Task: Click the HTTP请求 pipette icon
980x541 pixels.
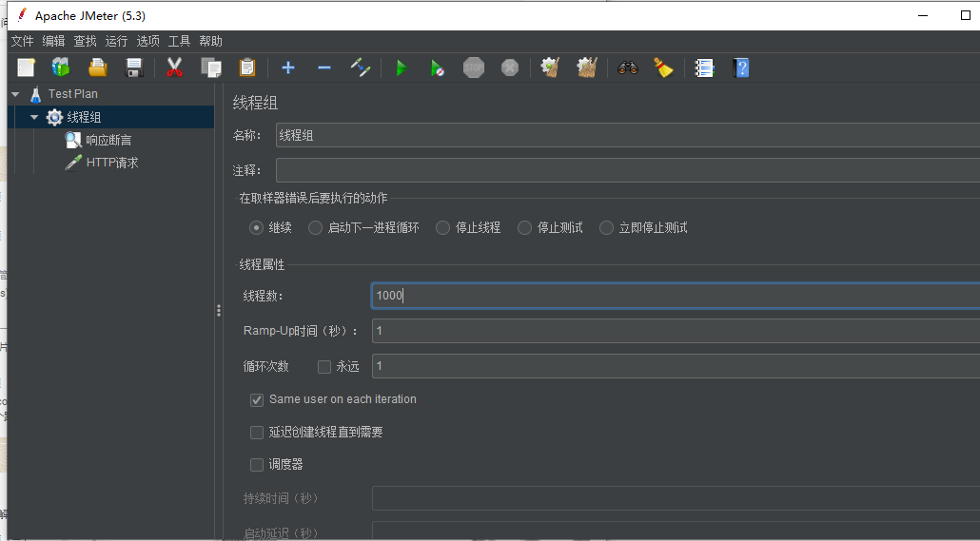Action: click(x=73, y=163)
